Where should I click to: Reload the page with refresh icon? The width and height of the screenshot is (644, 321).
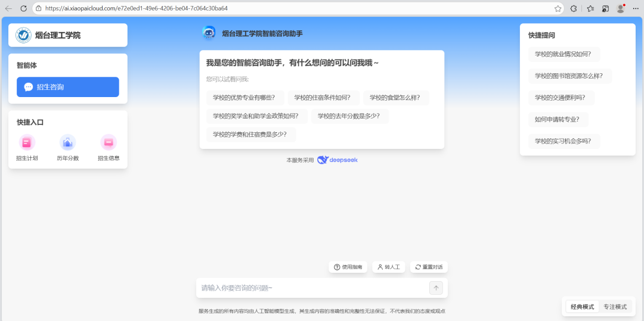pos(24,8)
